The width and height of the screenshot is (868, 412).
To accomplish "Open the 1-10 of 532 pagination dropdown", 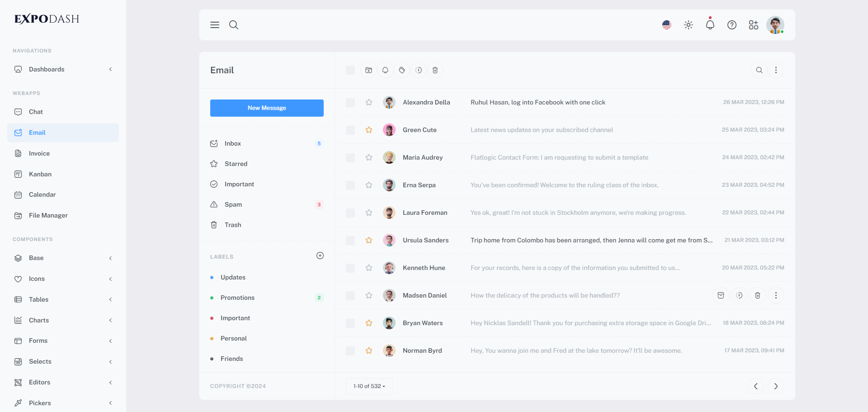I will [x=369, y=386].
